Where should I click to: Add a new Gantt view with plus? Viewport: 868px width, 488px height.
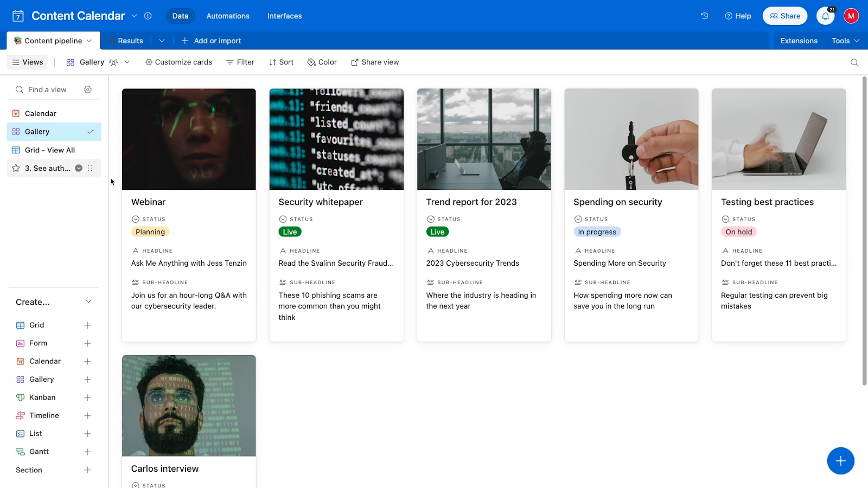click(87, 452)
